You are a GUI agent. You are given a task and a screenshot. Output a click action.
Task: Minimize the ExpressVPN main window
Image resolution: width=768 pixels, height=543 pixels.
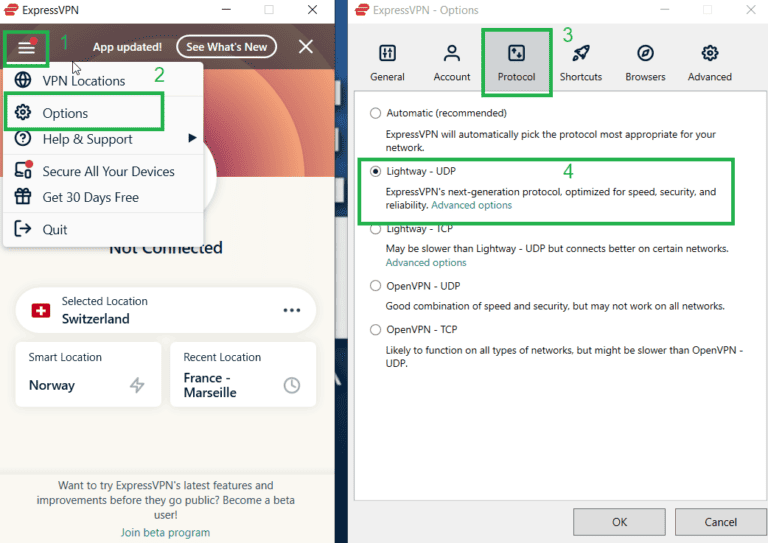coord(226,9)
